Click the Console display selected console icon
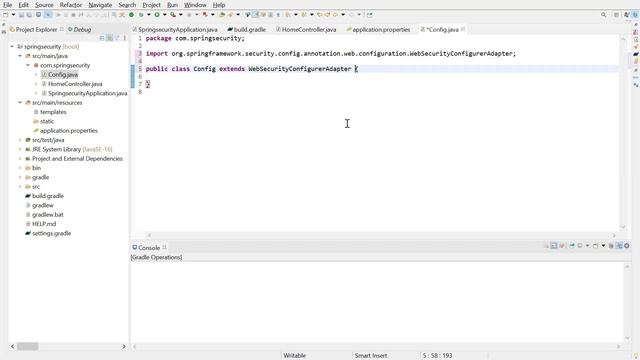The width and height of the screenshot is (640, 360). (580, 246)
